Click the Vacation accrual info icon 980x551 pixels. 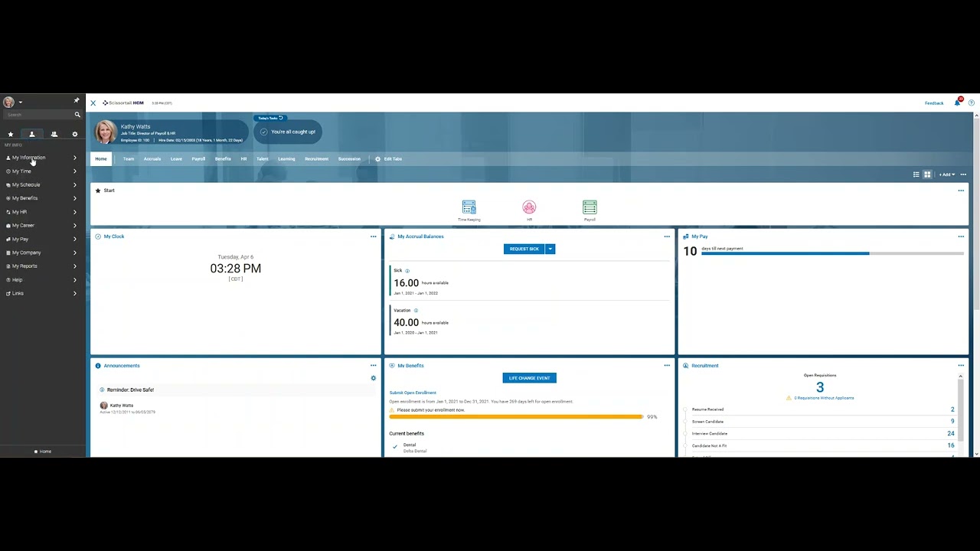416,311
